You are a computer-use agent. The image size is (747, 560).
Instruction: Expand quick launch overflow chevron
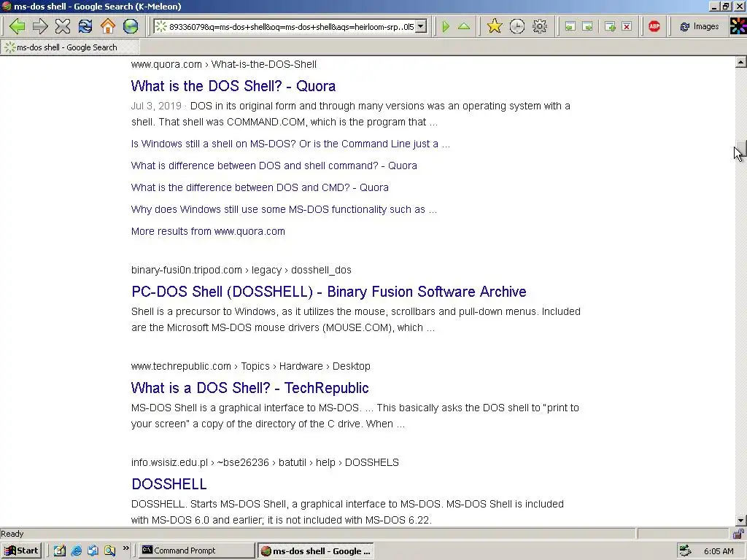pos(125,548)
